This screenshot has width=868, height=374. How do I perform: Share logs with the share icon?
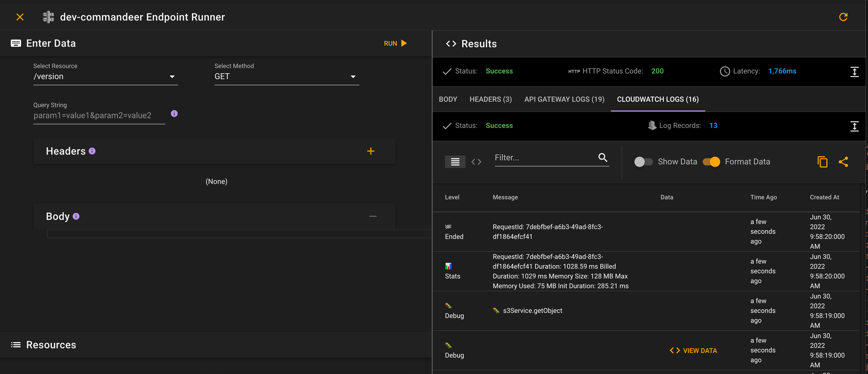(x=843, y=162)
